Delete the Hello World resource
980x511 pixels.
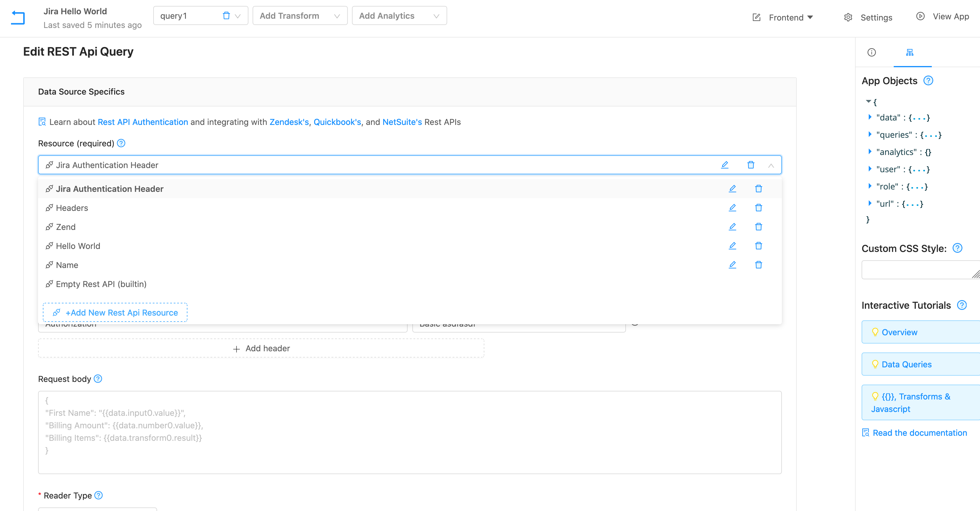pyautogui.click(x=759, y=246)
